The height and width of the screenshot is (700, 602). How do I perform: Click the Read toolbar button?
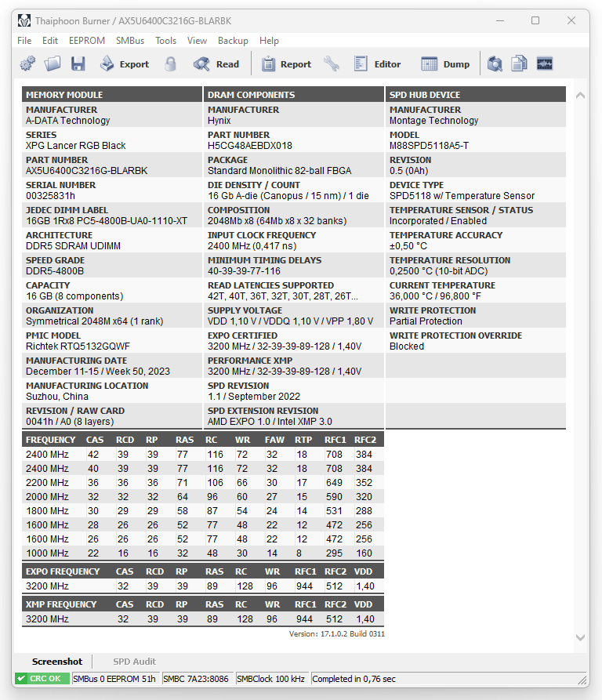pos(216,63)
